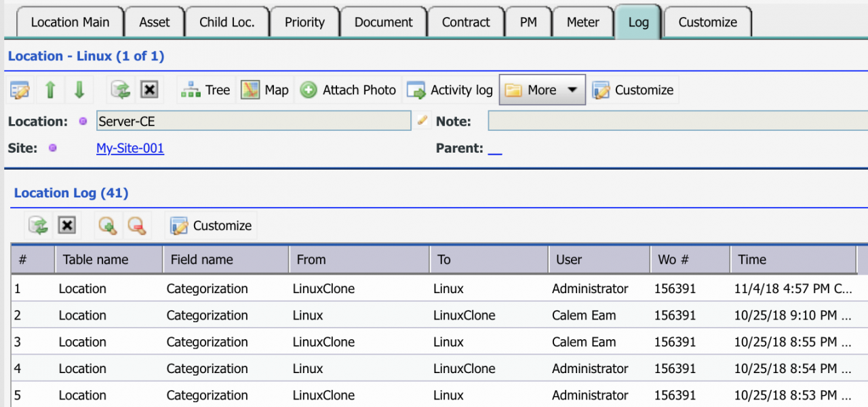
Task: Attach Photo to this location
Action: pos(348,90)
